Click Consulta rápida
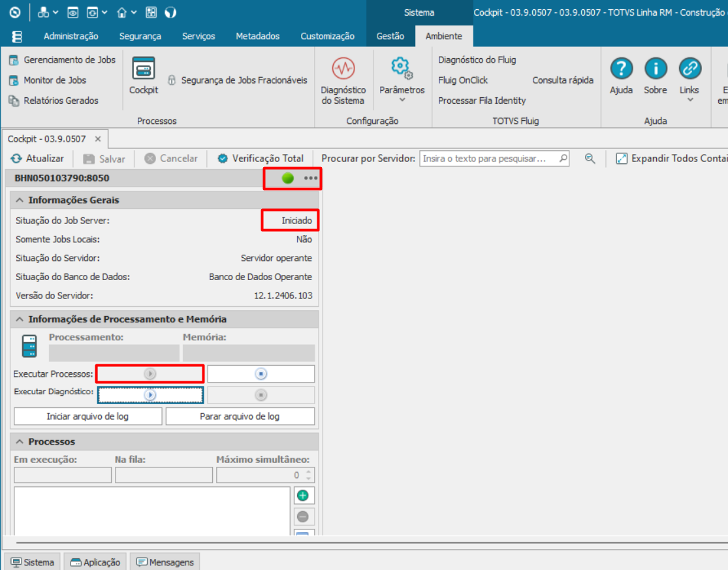 tap(563, 80)
